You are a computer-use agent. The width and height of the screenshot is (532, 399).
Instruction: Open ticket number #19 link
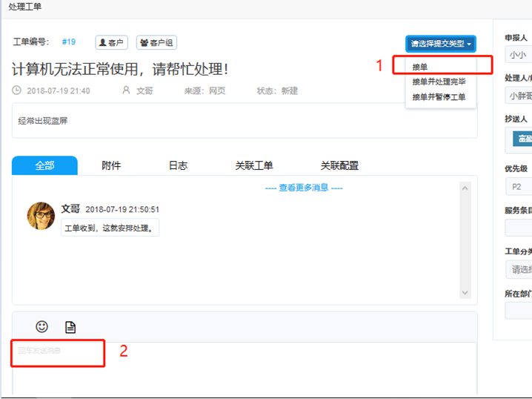click(x=68, y=42)
